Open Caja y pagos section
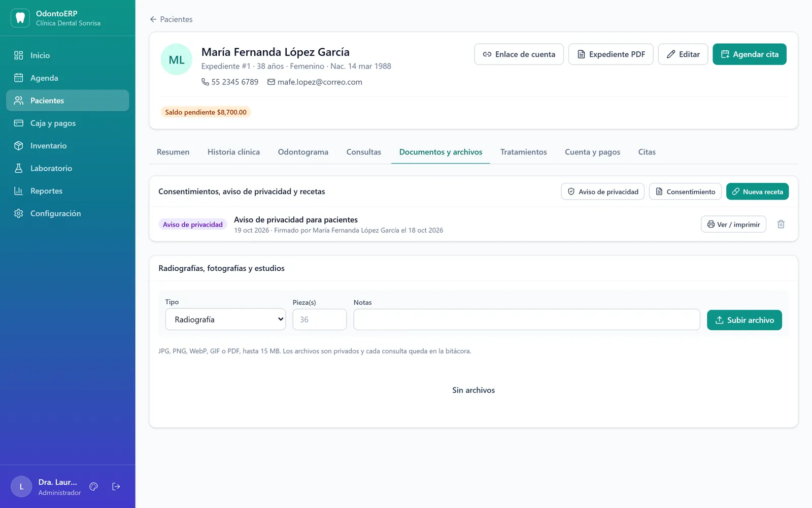This screenshot has height=508, width=812. (67, 123)
